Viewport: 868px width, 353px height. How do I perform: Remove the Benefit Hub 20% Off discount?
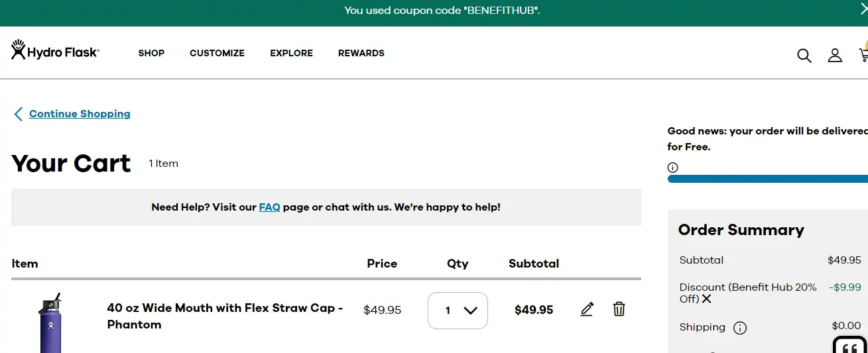pyautogui.click(x=707, y=299)
